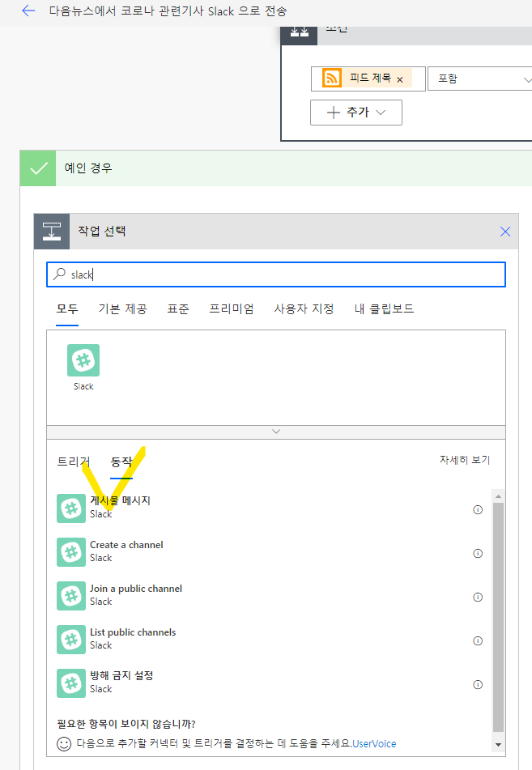Choose the 게시물 메시지 action
The height and width of the screenshot is (770, 532).
[x=270, y=508]
